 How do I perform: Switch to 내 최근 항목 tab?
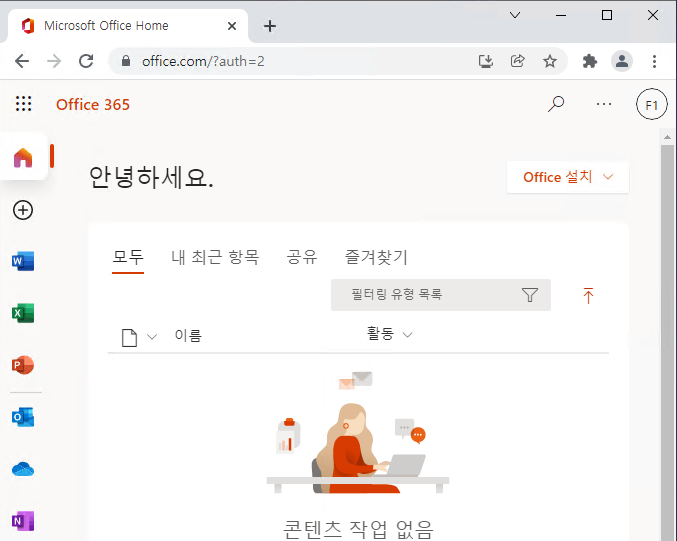tap(215, 257)
